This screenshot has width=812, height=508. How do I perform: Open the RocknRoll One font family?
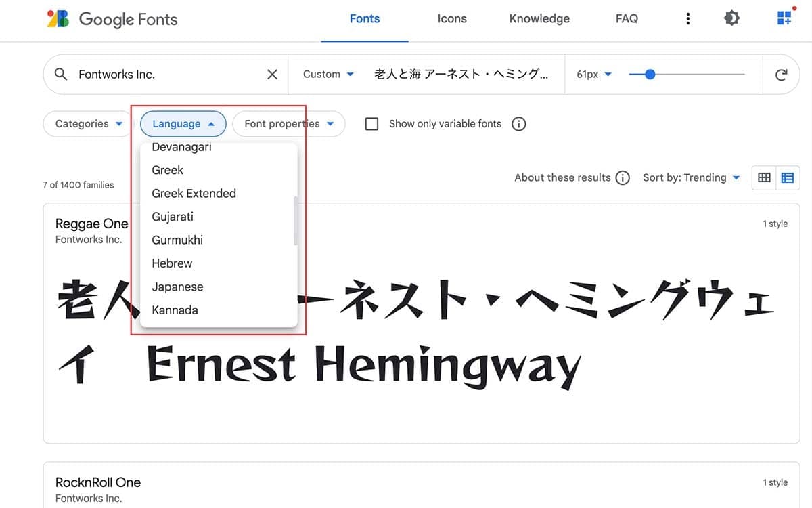point(97,482)
